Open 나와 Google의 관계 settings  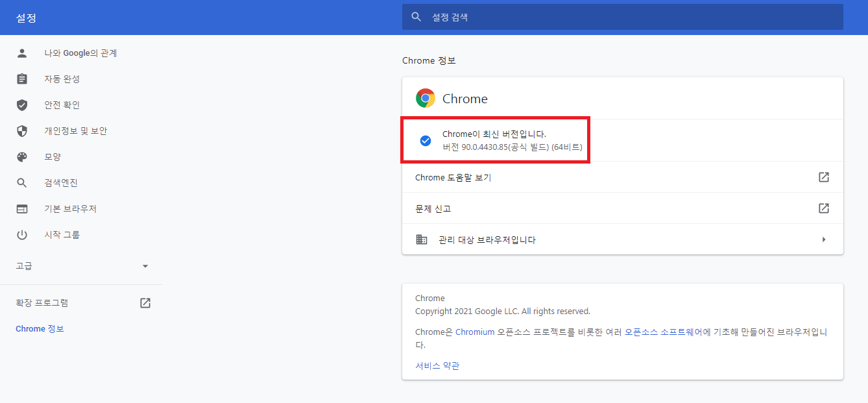point(81,53)
